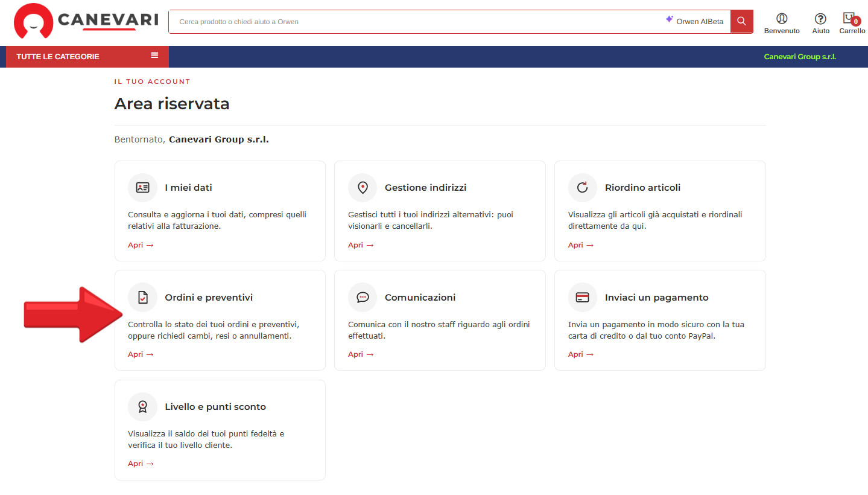Click Apri link under Gestione indirizzi

coord(361,245)
